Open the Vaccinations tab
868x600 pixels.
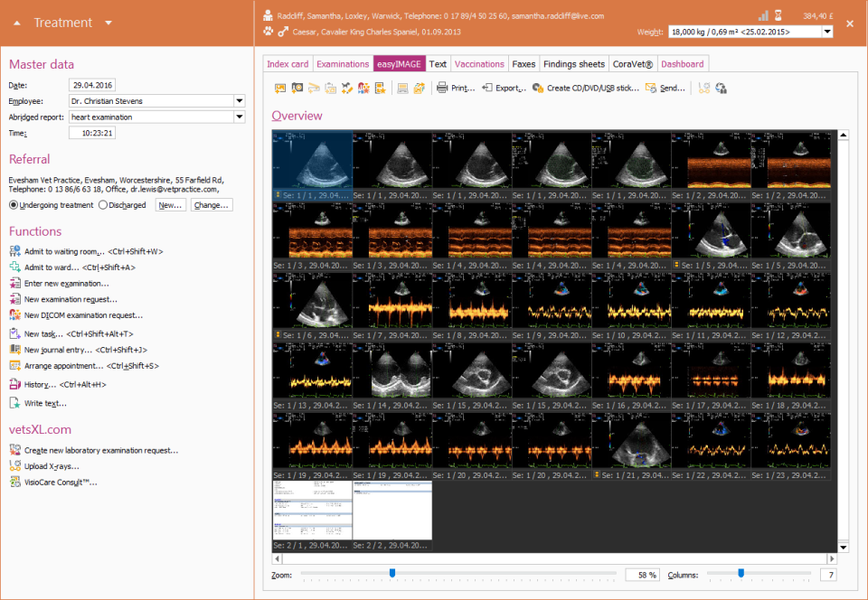(479, 64)
